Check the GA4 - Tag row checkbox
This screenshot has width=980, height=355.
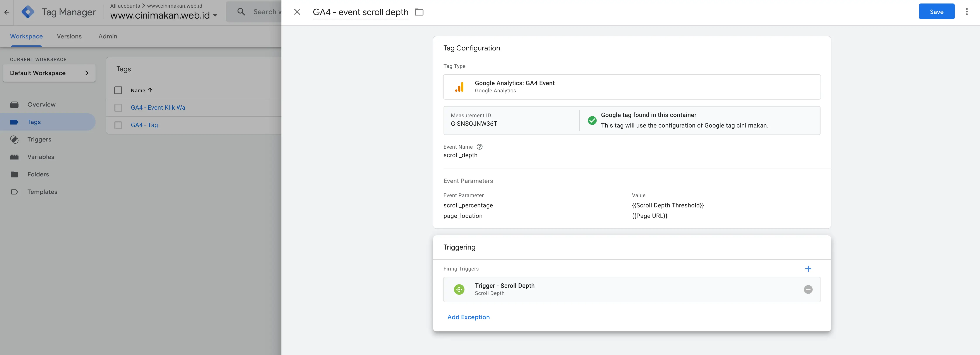coord(118,125)
